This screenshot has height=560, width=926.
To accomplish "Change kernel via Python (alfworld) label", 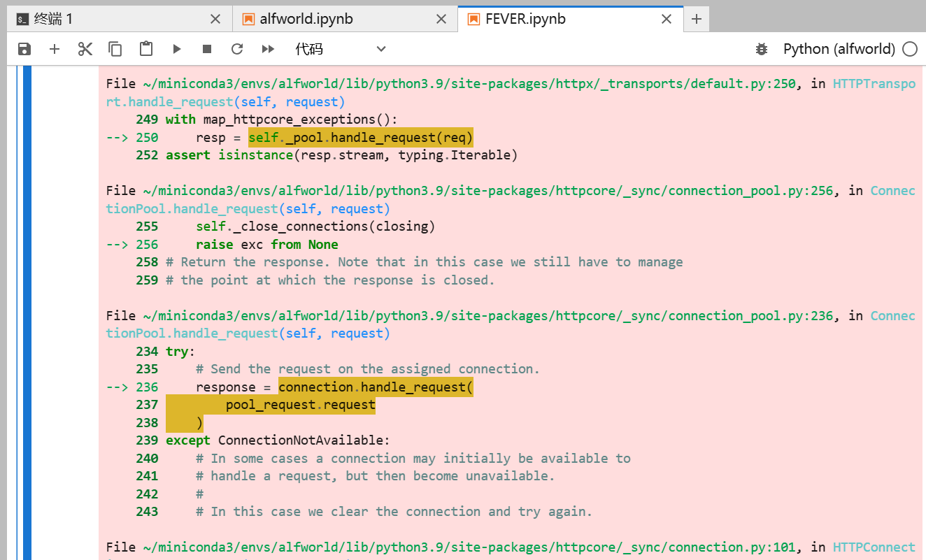I will (839, 49).
